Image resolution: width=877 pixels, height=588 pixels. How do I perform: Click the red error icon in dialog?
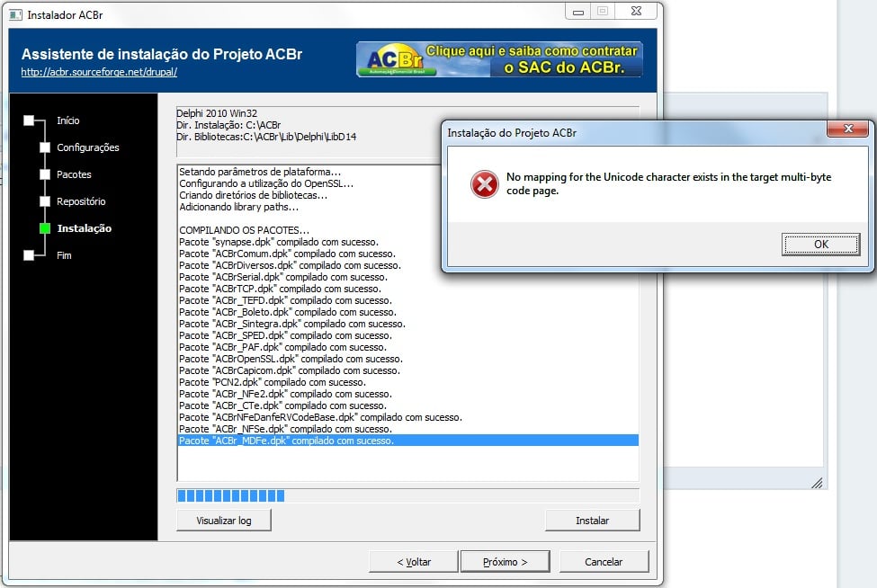[x=484, y=184]
